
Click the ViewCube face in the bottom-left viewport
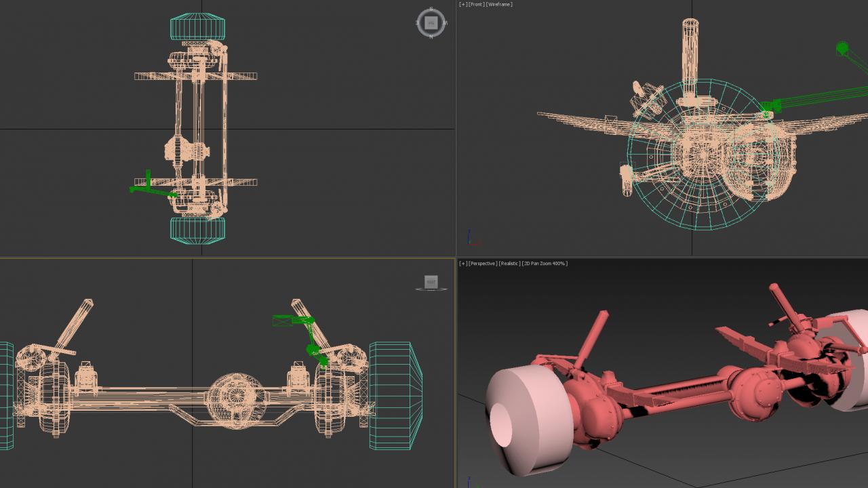pyautogui.click(x=431, y=281)
